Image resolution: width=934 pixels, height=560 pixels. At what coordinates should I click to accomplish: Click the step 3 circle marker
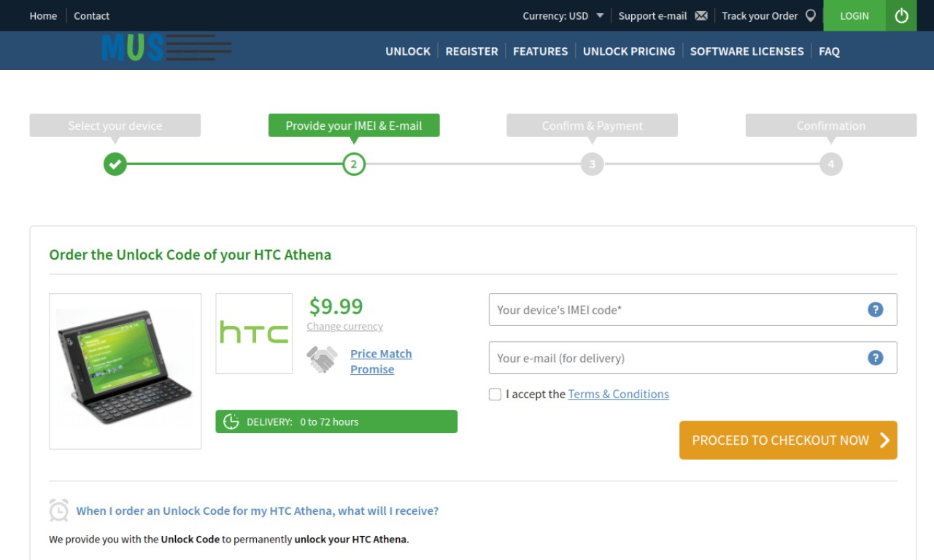(593, 164)
